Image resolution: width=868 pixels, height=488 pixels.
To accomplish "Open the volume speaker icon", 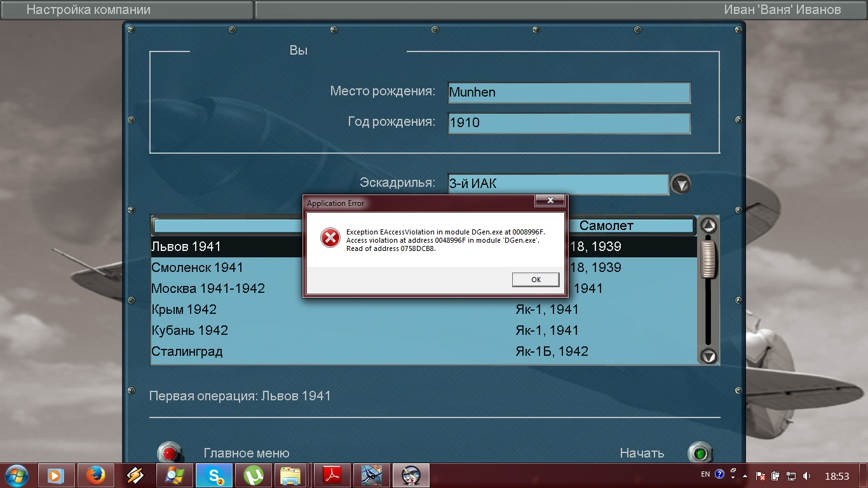I will click(807, 475).
